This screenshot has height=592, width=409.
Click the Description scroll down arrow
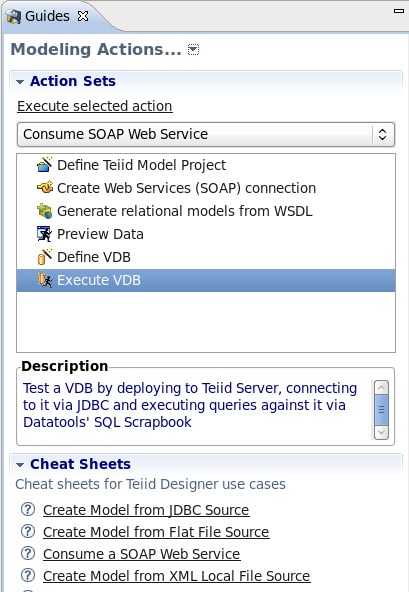[381, 432]
